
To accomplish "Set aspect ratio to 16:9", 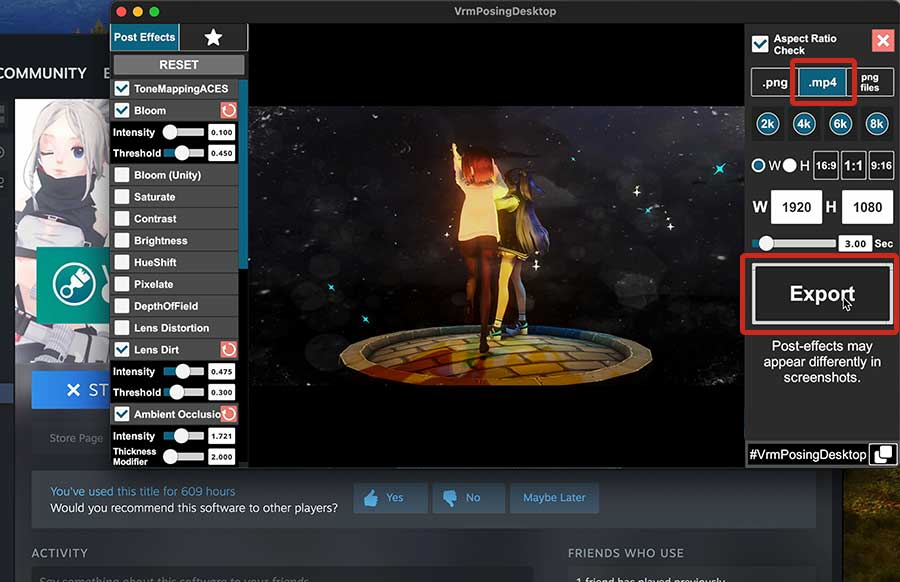I will tap(826, 166).
